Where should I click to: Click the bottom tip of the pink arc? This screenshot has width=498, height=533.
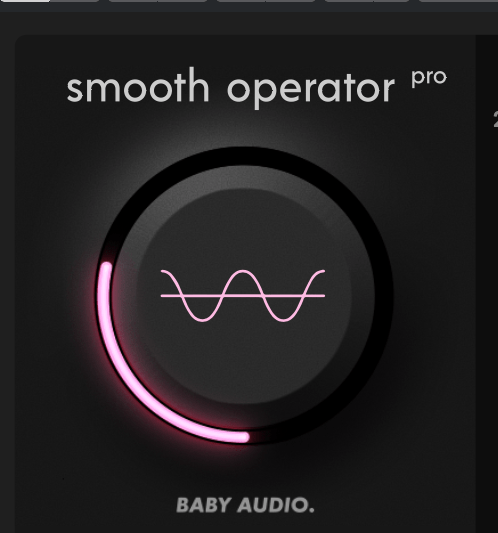point(243,437)
